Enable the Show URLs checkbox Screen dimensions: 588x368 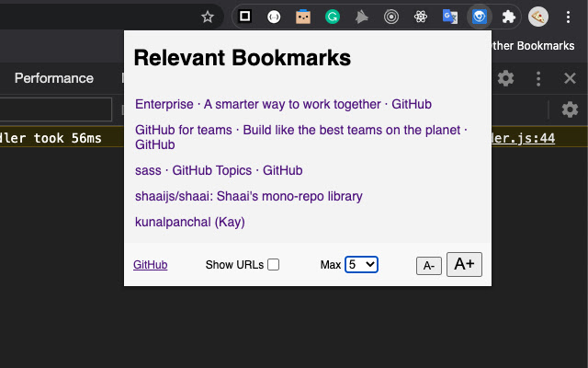(273, 265)
